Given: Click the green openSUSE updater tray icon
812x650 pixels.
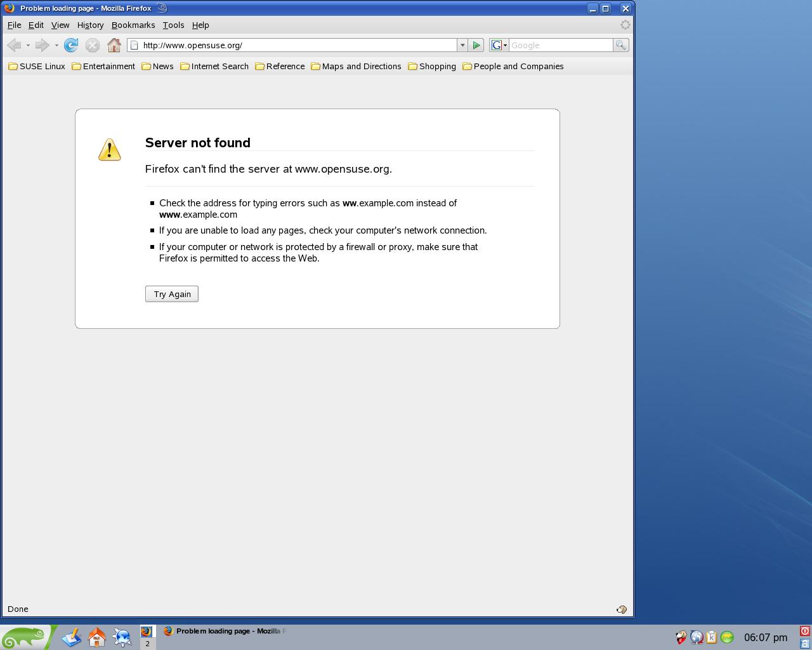Looking at the screenshot, I should point(727,637).
